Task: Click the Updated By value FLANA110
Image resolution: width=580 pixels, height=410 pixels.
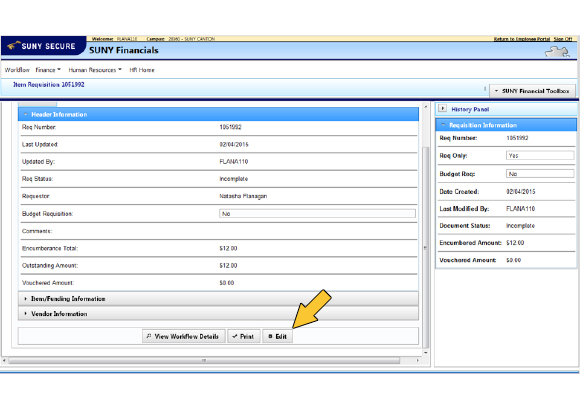Action: tap(234, 161)
